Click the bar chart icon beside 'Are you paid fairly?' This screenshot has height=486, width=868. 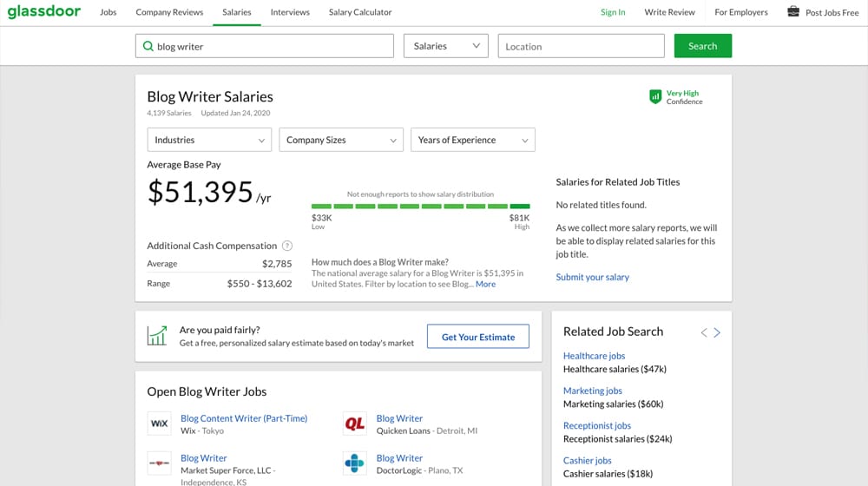tap(156, 336)
